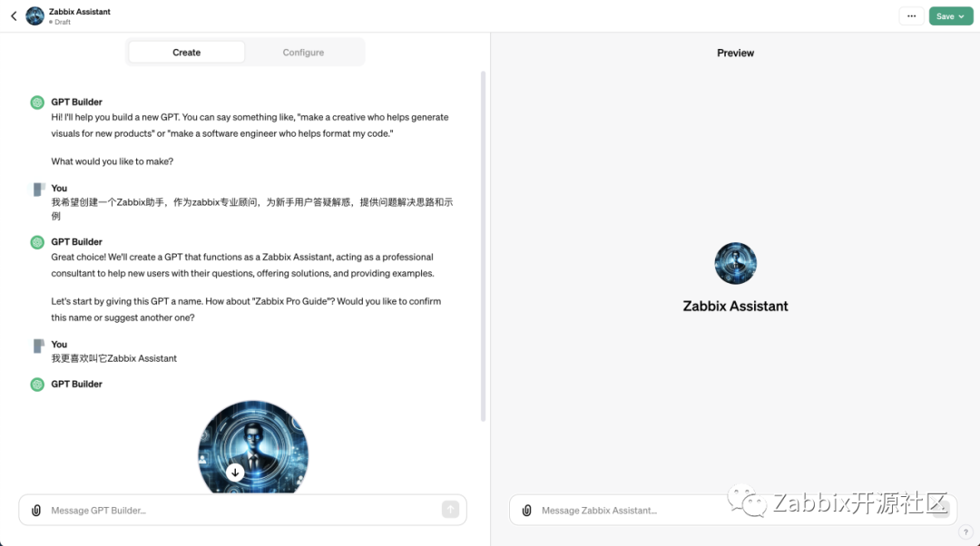Click 'Zabbix Assistant' title in header

tap(79, 12)
